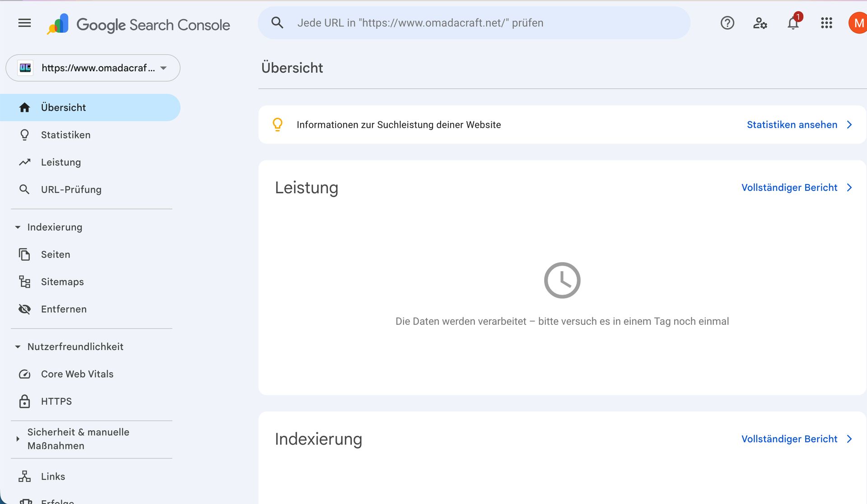
Task: Click the help question mark icon
Action: pyautogui.click(x=727, y=23)
